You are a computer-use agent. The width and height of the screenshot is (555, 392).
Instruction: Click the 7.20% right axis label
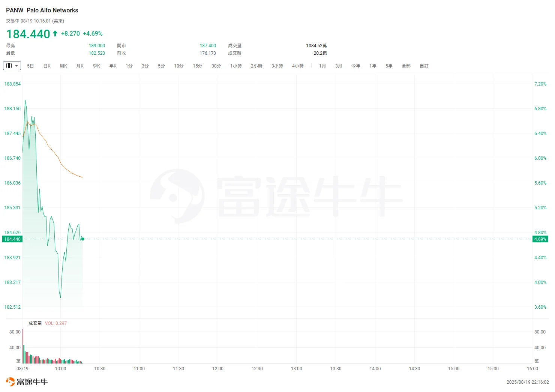tap(540, 84)
